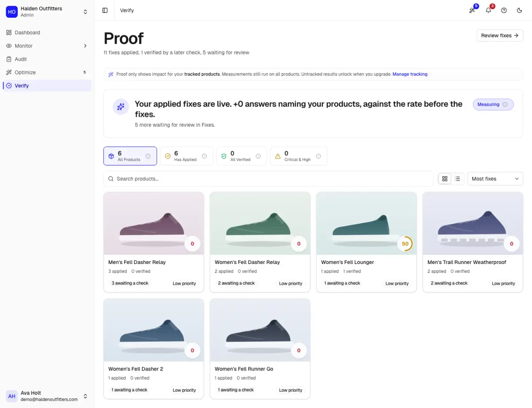Click the 0 score on Men's Trail Runner Weatherproof
The width and height of the screenshot is (532, 408).
[512, 244]
